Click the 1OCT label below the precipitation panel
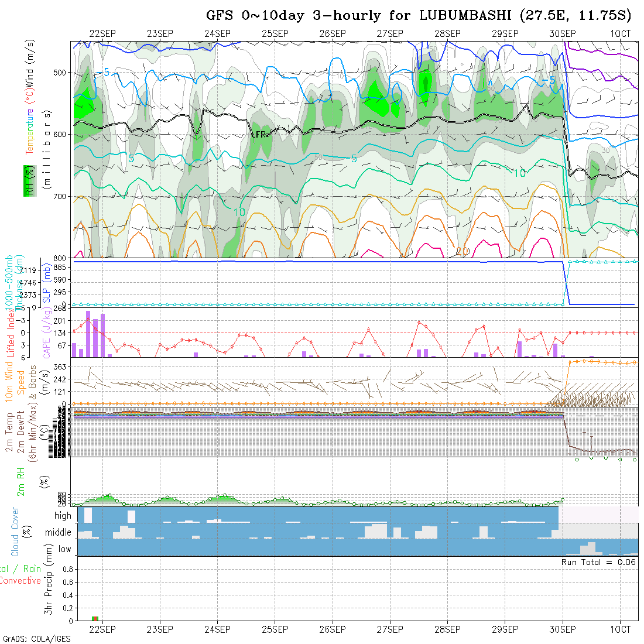644x644 pixels. (620, 629)
